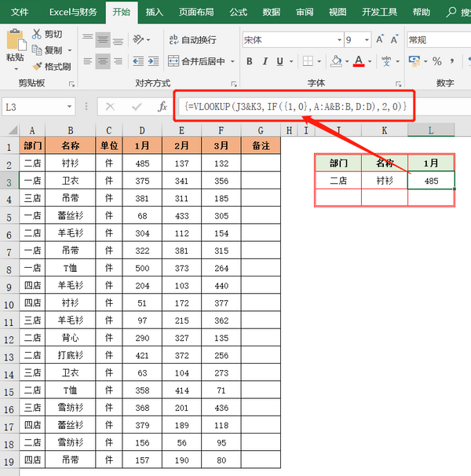Click the Copy (复制) icon

[37, 49]
